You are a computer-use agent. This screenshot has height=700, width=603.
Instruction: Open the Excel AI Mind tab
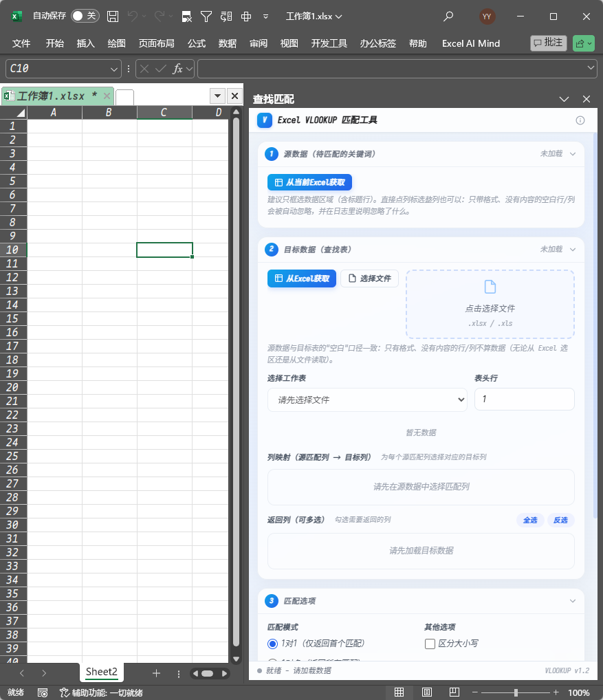(471, 43)
